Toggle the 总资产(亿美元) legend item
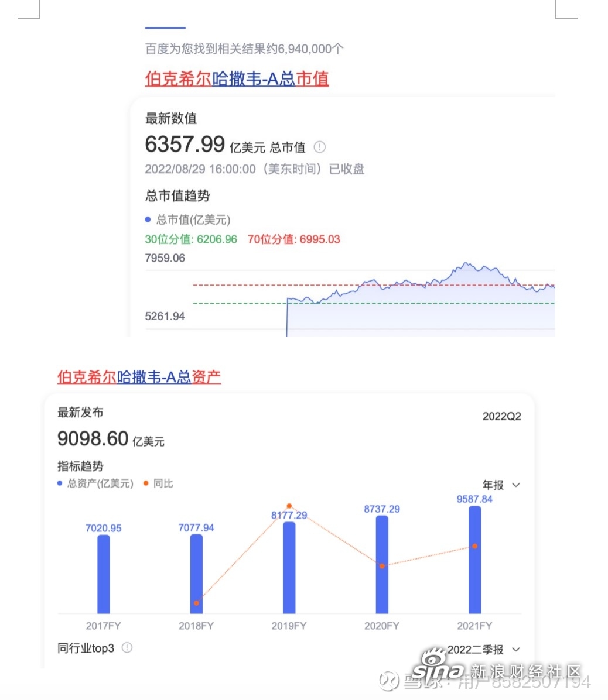Image resolution: width=608 pixels, height=700 pixels. (x=95, y=483)
